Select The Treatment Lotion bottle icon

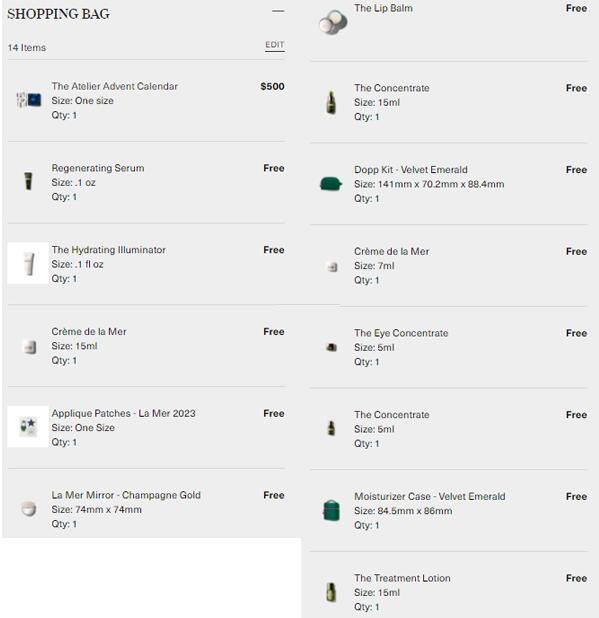click(x=331, y=592)
